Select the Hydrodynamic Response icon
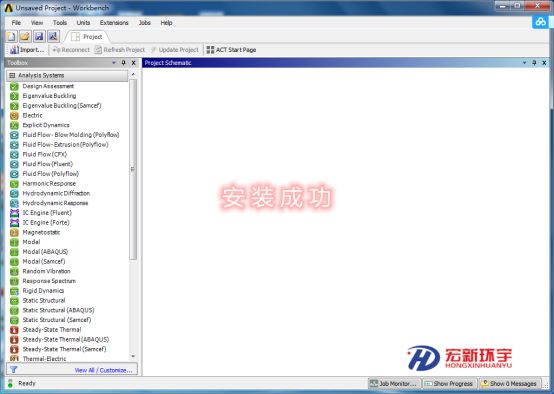Screen dimensions: 554x394 14,203
